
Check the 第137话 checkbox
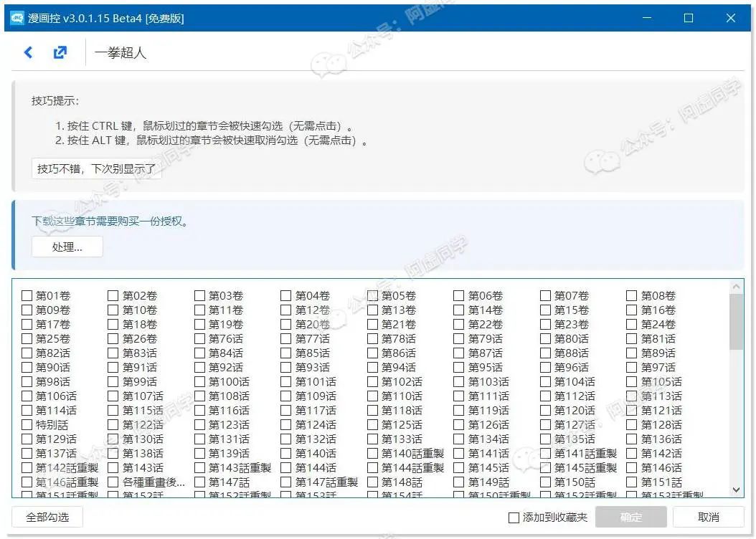point(27,454)
